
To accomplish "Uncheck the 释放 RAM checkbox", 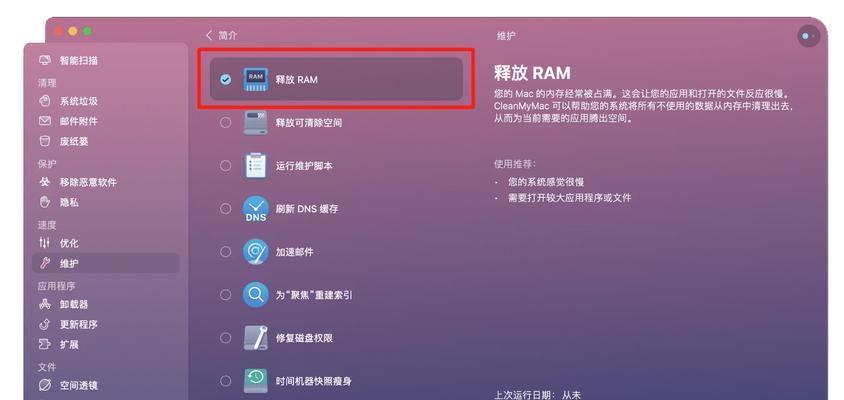I will pyautogui.click(x=226, y=80).
